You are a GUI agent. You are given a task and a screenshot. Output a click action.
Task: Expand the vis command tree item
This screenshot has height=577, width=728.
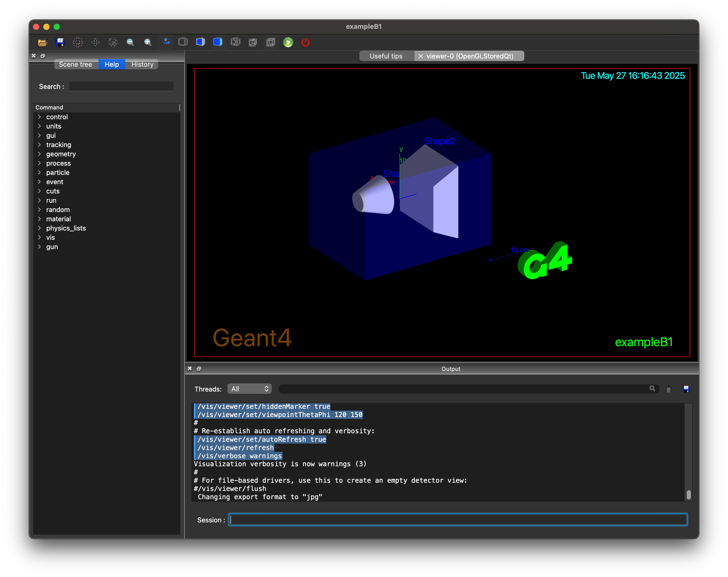tap(39, 237)
